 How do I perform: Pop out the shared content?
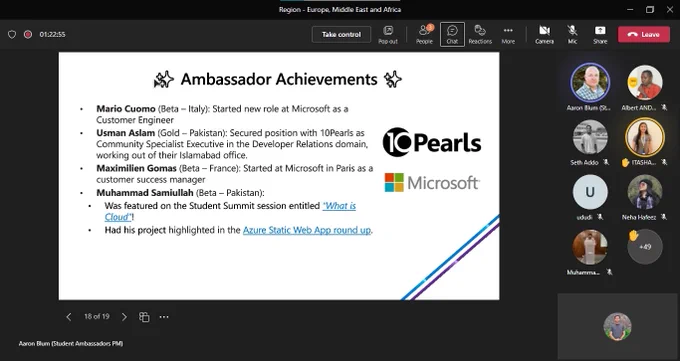point(388,34)
